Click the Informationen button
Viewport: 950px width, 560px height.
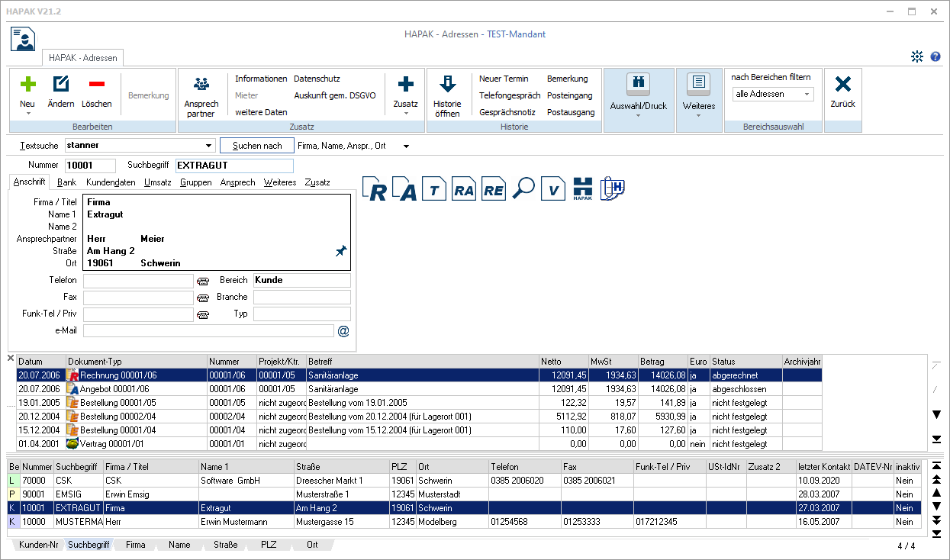(x=261, y=79)
